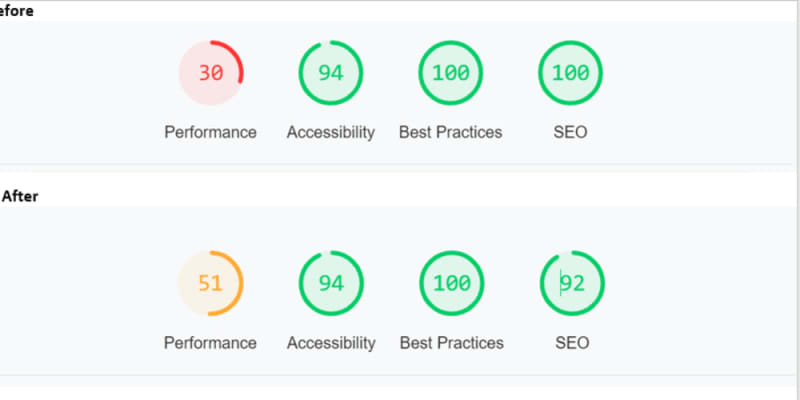Image resolution: width=800 pixels, height=400 pixels.
Task: Click the Accessibility label in the Before section
Action: tap(331, 132)
